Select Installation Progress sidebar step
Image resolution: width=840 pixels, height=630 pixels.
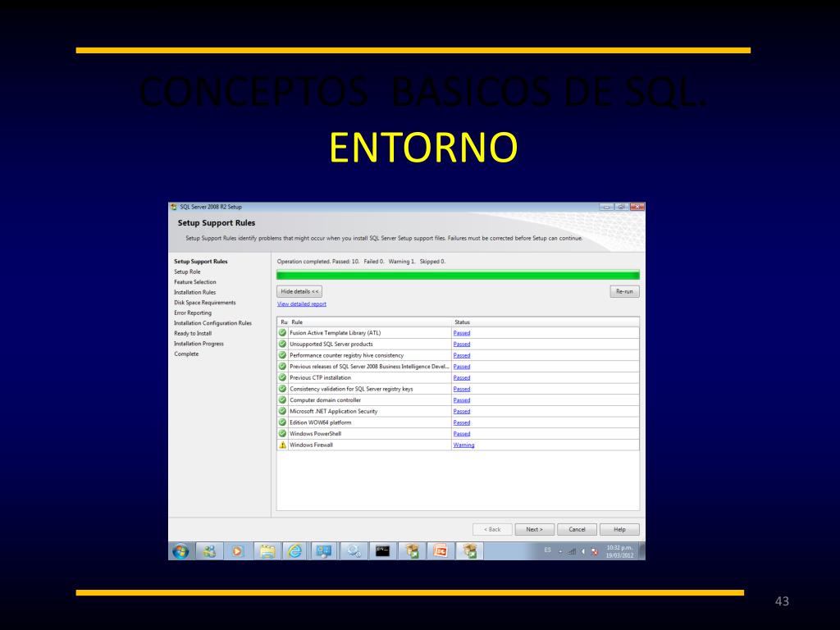tap(199, 344)
